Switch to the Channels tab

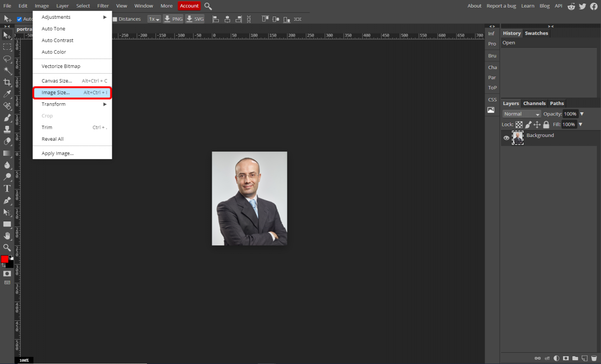coord(534,104)
